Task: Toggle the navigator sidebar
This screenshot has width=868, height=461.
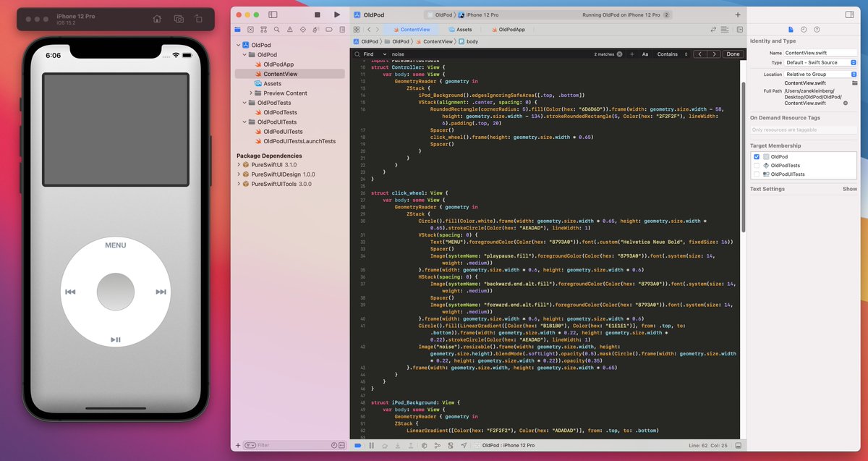Action: (x=273, y=14)
